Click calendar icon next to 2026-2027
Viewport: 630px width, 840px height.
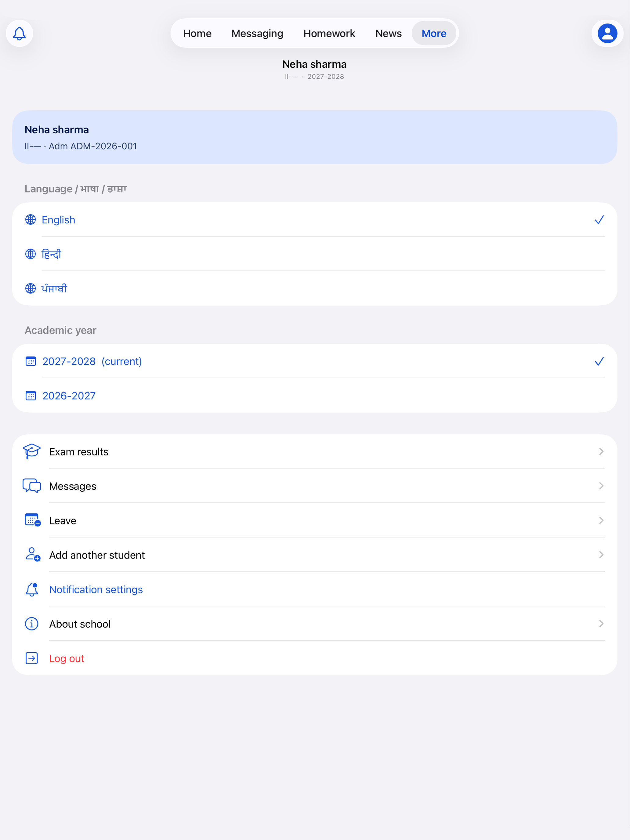tap(31, 396)
